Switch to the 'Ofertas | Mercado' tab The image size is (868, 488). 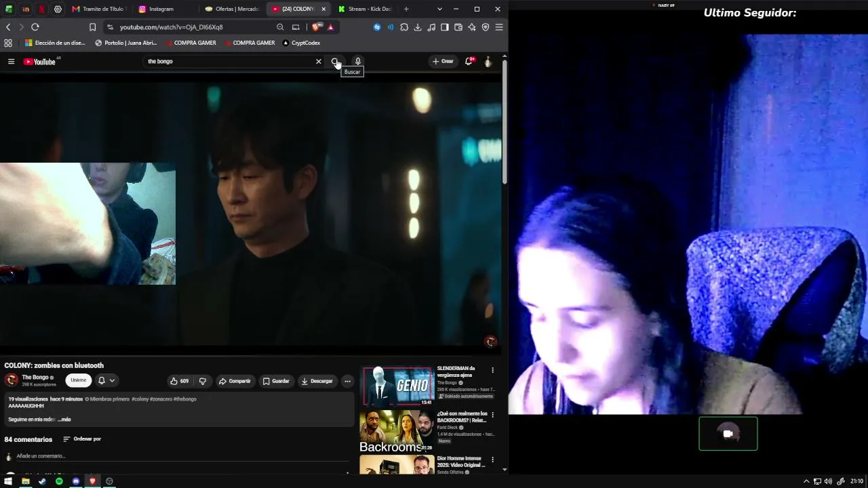(231, 9)
